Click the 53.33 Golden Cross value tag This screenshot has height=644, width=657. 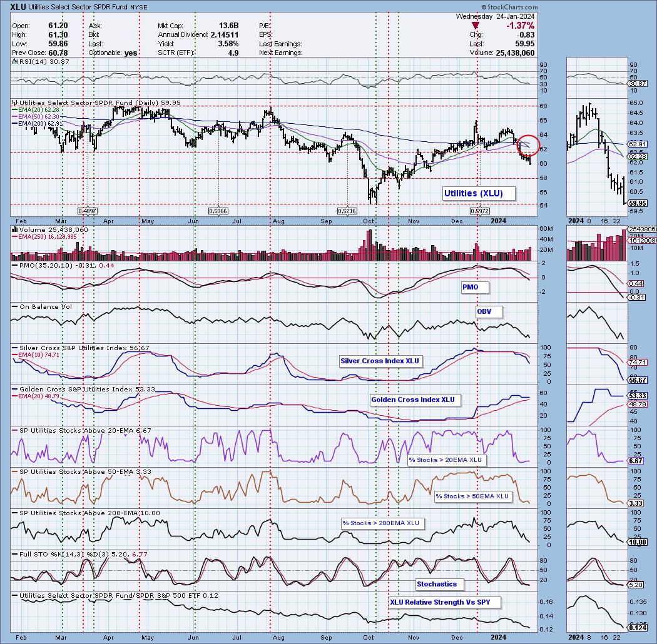[638, 396]
